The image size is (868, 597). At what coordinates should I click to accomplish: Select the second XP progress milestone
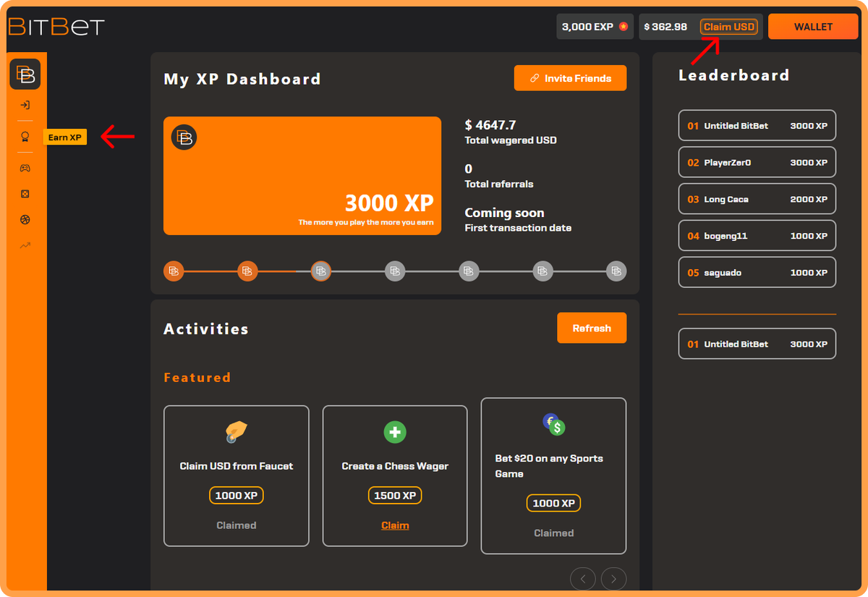pos(247,271)
